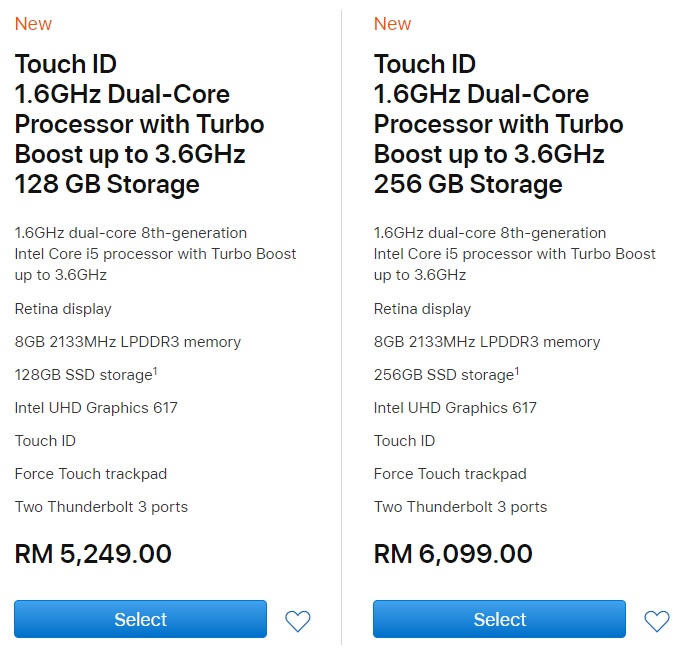686x654 pixels.
Task: Click 128GB SSD storage spec line
Action: (x=82, y=375)
